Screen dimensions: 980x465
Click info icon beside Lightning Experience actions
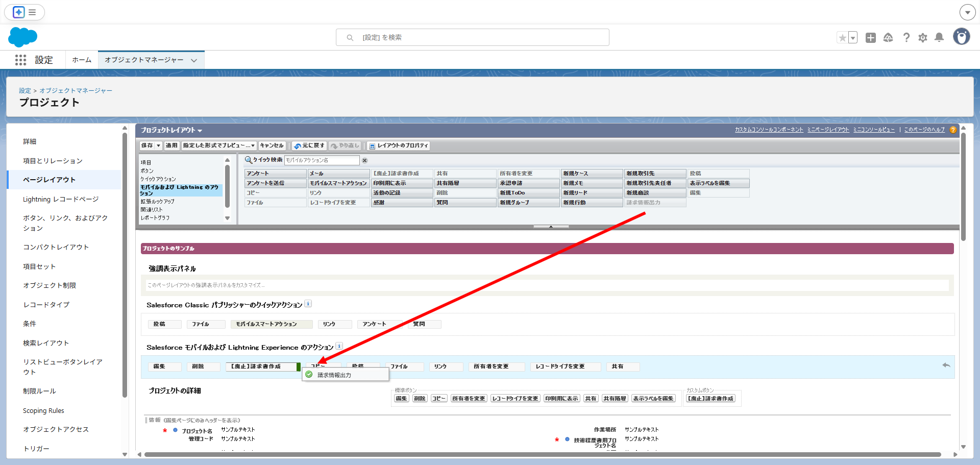coord(339,346)
